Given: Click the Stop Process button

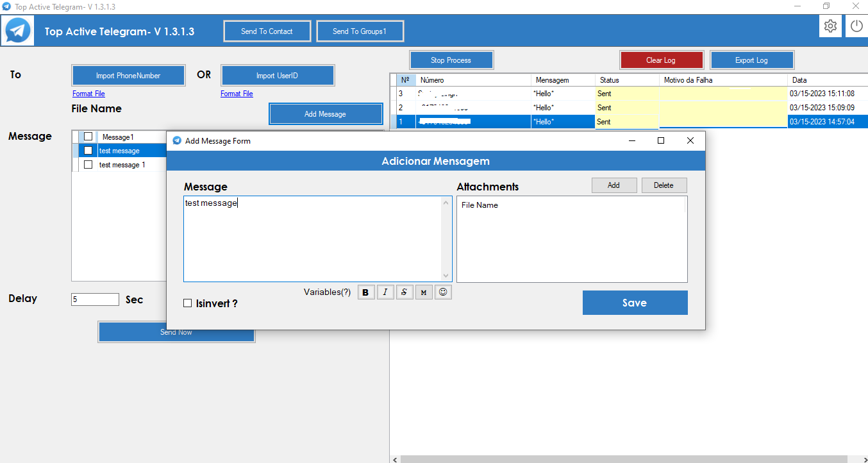Looking at the screenshot, I should pyautogui.click(x=451, y=60).
